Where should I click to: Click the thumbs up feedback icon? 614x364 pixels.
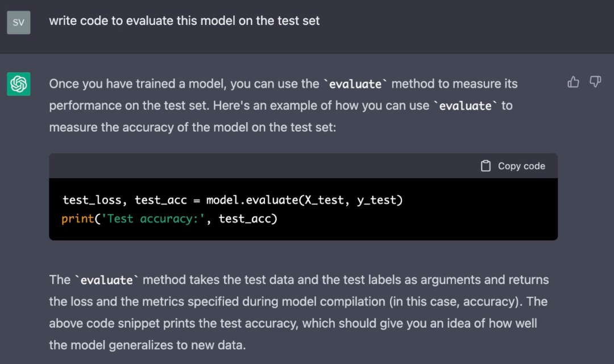(x=573, y=82)
